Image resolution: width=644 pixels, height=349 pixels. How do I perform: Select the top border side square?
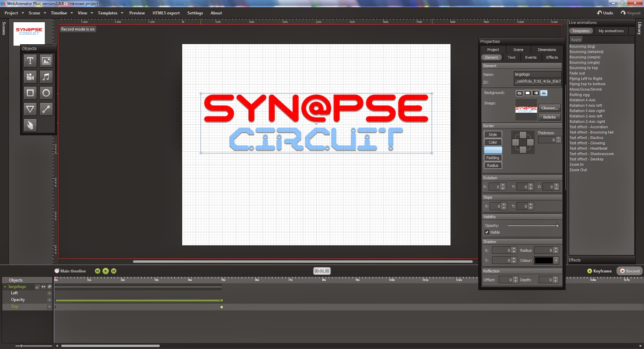(x=523, y=134)
